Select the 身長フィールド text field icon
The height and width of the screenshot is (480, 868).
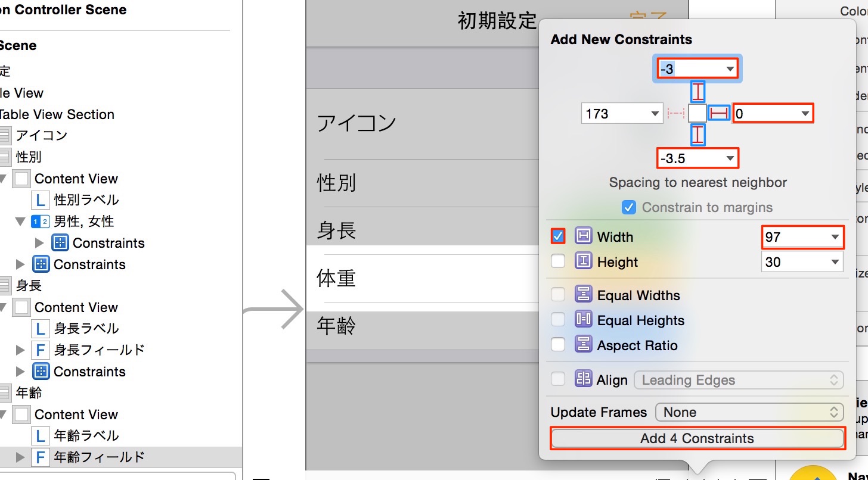40,350
